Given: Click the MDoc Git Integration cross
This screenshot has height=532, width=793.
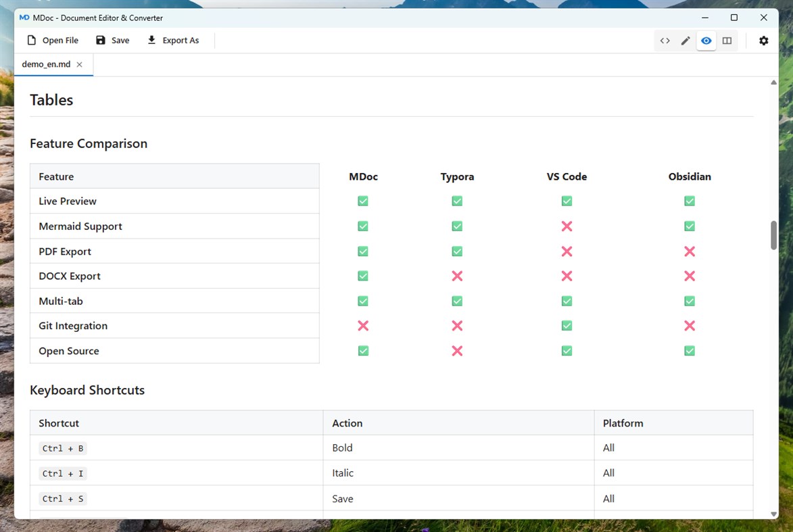Looking at the screenshot, I should tap(363, 326).
